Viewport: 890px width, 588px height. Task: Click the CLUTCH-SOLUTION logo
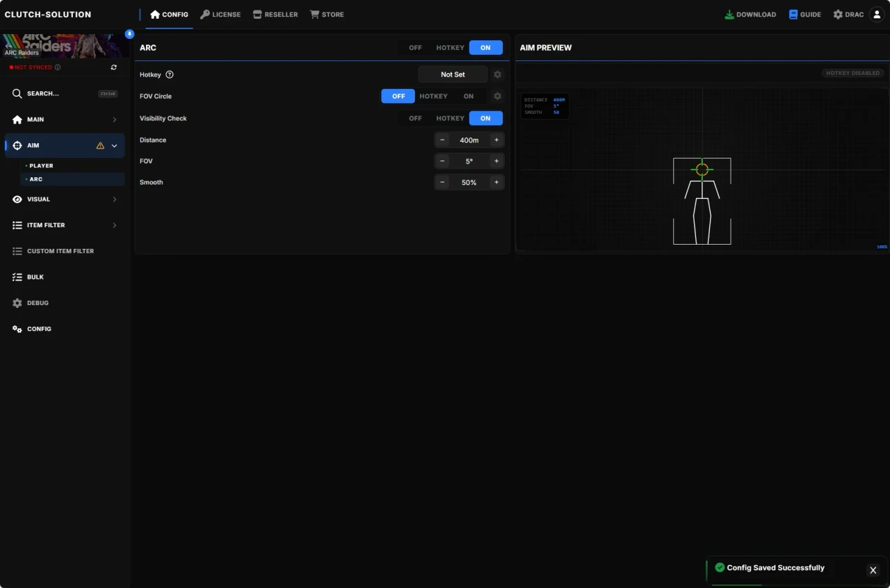[x=48, y=15]
